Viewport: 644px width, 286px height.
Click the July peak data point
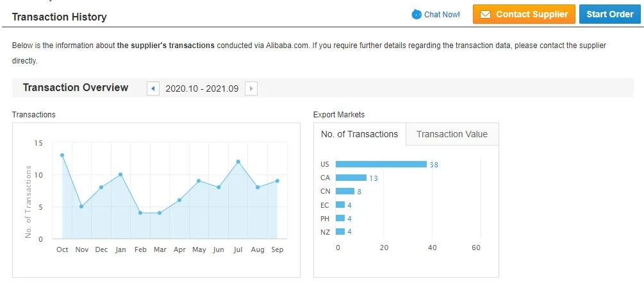point(238,162)
